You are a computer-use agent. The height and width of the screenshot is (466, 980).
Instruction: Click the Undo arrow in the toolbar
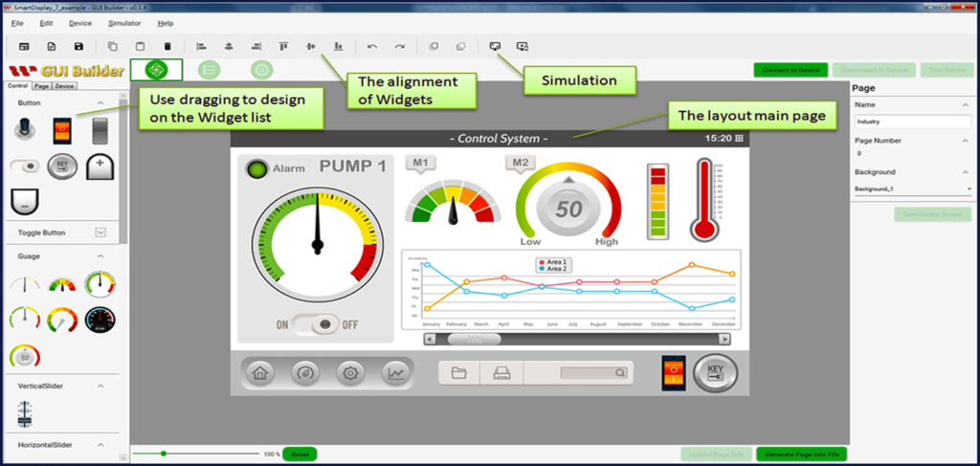click(x=372, y=46)
